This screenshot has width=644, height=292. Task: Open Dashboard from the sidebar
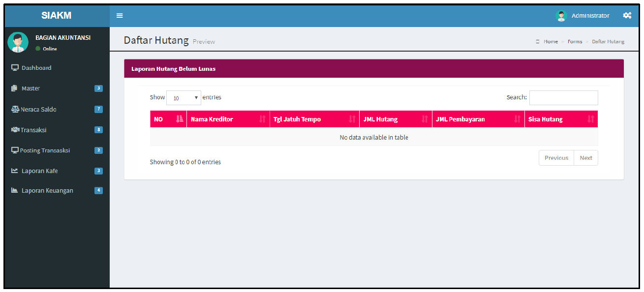[36, 68]
